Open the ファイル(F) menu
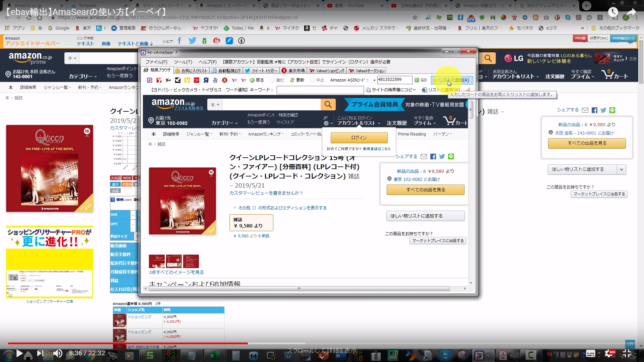The height and width of the screenshot is (362, 644). tap(156, 62)
